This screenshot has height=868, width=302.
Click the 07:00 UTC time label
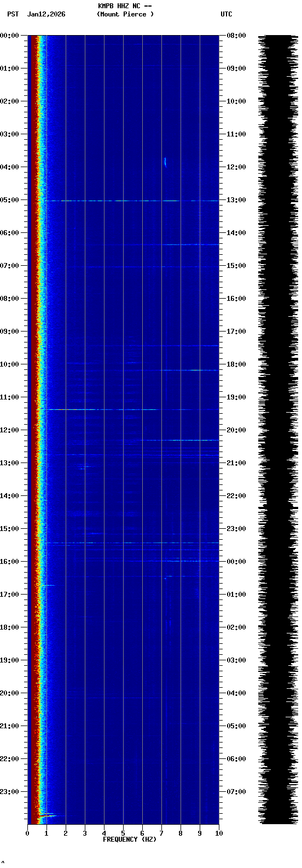[236, 792]
